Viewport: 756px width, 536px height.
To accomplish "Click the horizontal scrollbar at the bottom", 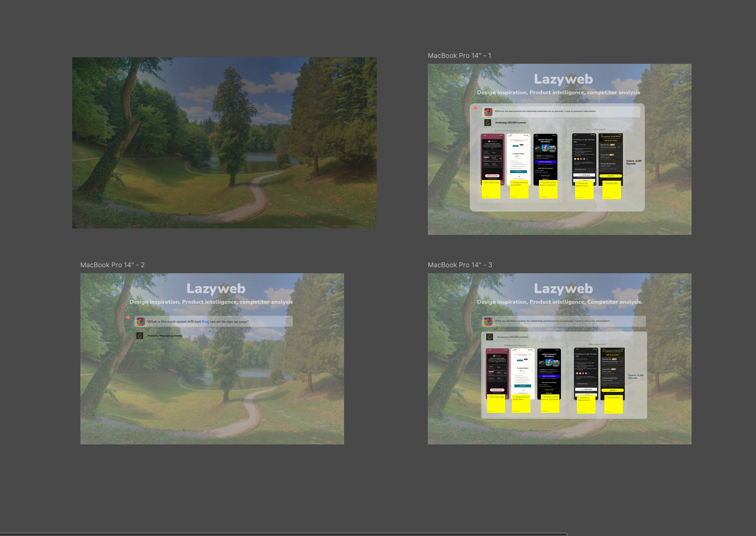I will tap(283, 534).
